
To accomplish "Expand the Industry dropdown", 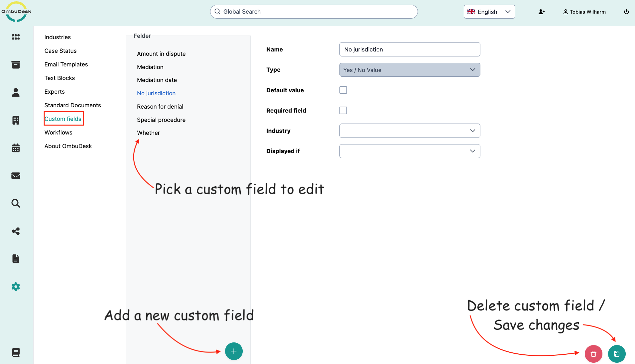I will click(x=410, y=131).
